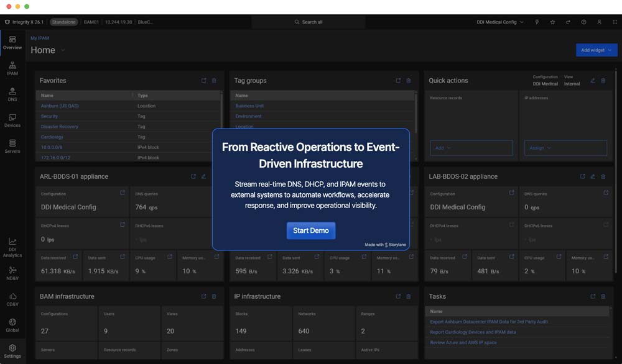This screenshot has height=364, width=622.
Task: Sort Favorites by the Type column
Action: pos(142,96)
